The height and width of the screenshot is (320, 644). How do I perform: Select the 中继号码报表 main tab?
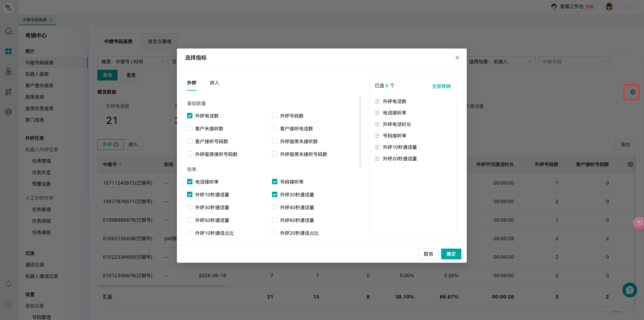coord(118,41)
